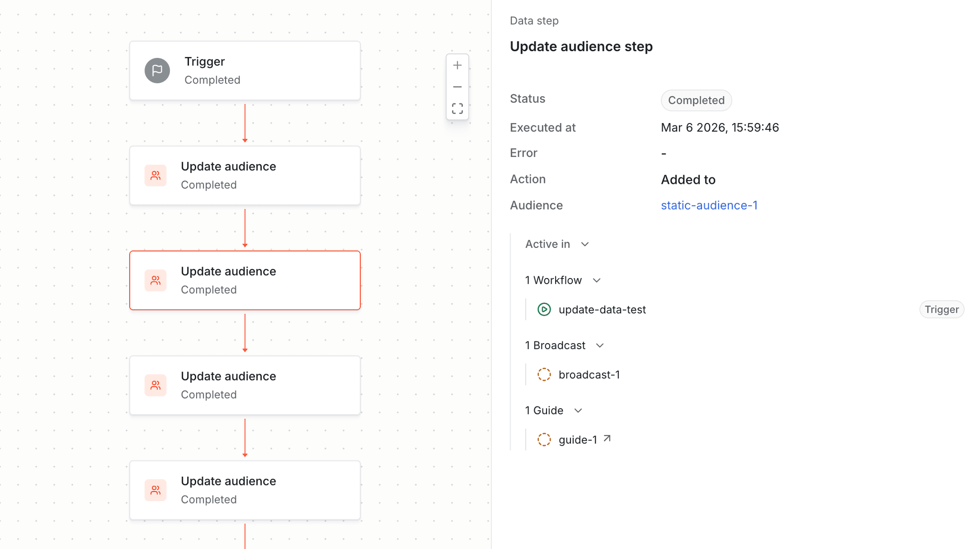Viewport: 980px width, 549px height.
Task: Click the Trigger pill button on the right
Action: coord(941,309)
